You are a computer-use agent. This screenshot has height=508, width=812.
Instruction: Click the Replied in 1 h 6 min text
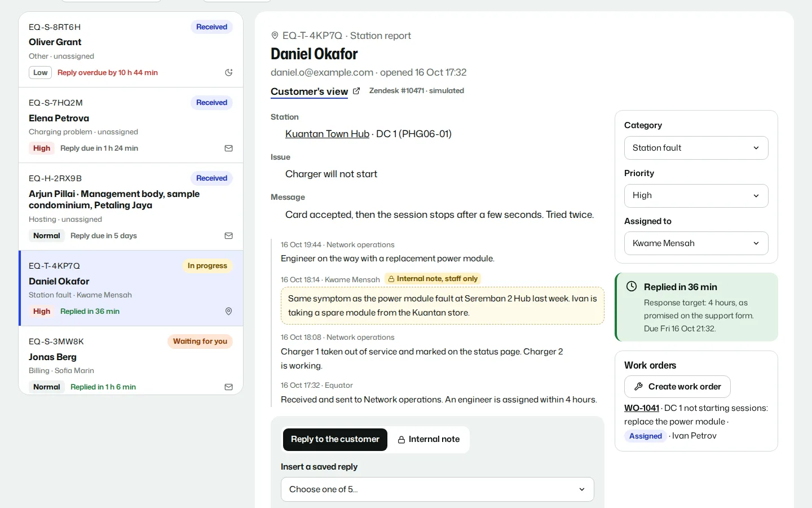pos(103,387)
